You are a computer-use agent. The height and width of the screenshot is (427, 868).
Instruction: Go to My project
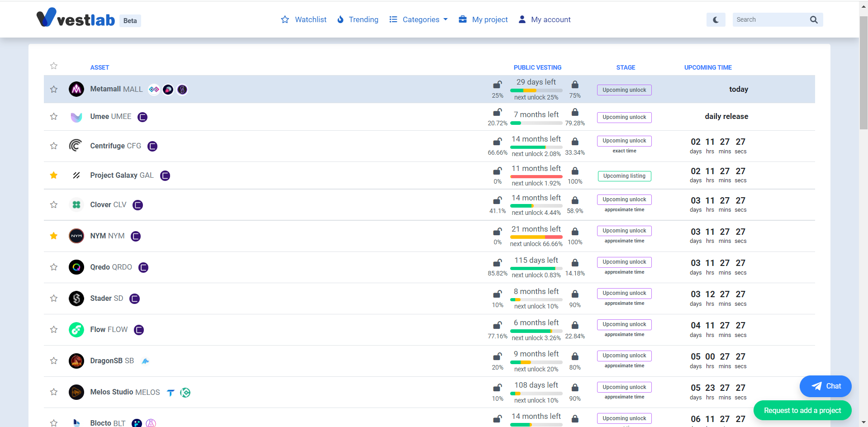click(x=483, y=19)
